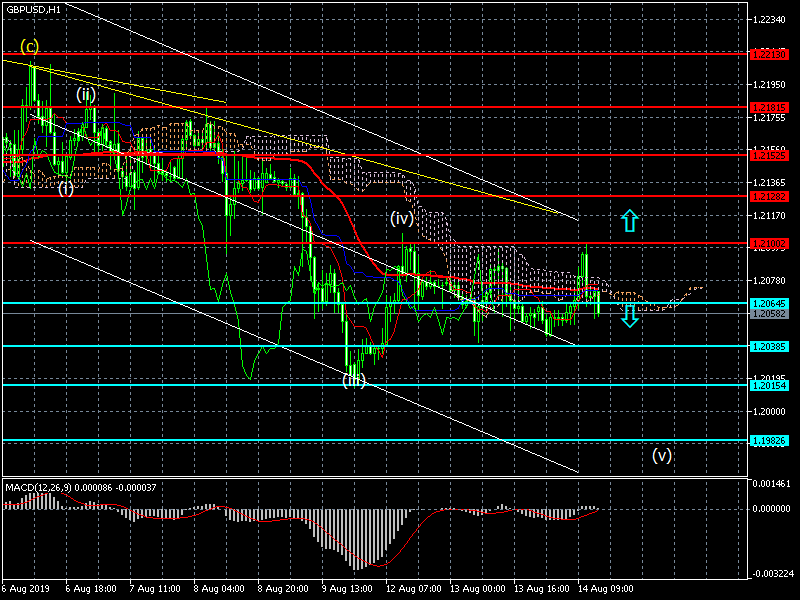Click the cyan up arrow marker
Screen dimensions: 800x600
pyautogui.click(x=629, y=221)
